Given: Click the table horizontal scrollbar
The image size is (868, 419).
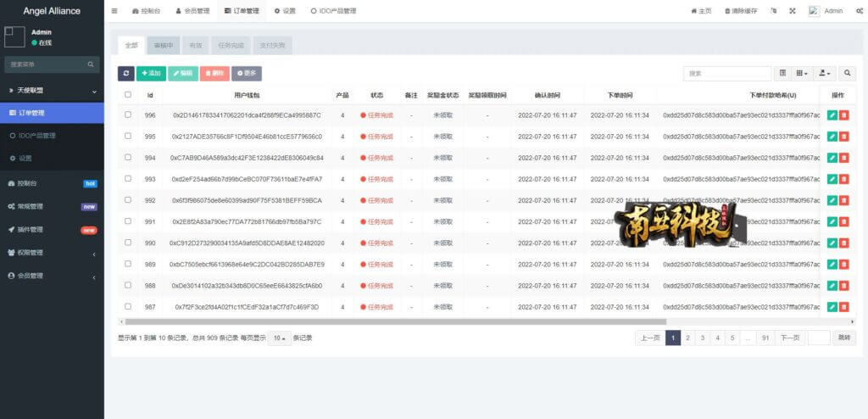Looking at the screenshot, I should pyautogui.click(x=395, y=321).
